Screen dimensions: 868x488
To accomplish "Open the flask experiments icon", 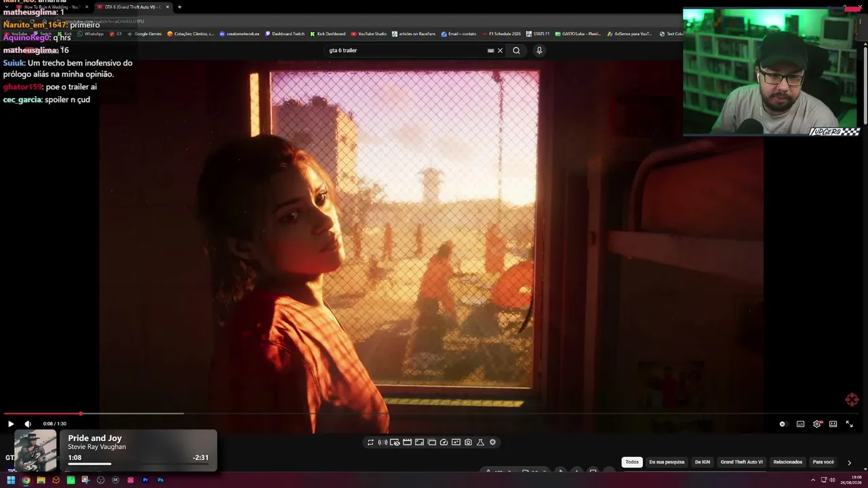I will [480, 442].
